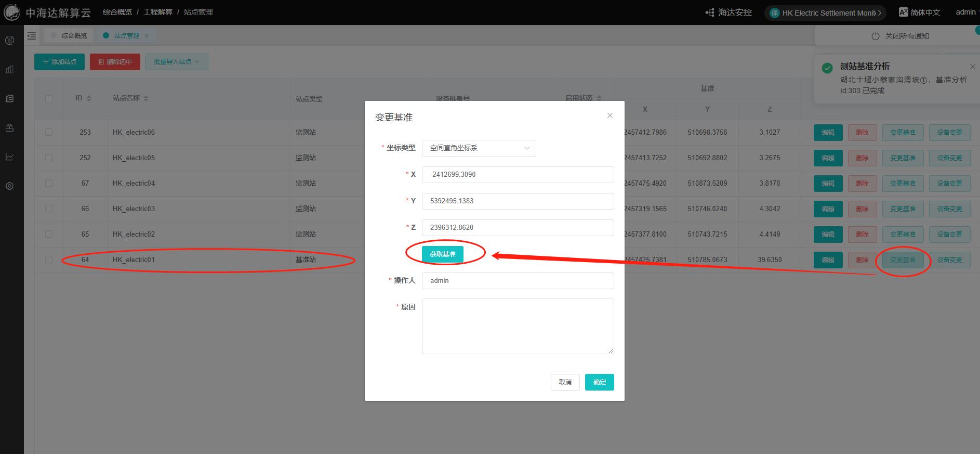Select checkbox for HK_electric06 row
This screenshot has height=454, width=980.
tap(49, 132)
